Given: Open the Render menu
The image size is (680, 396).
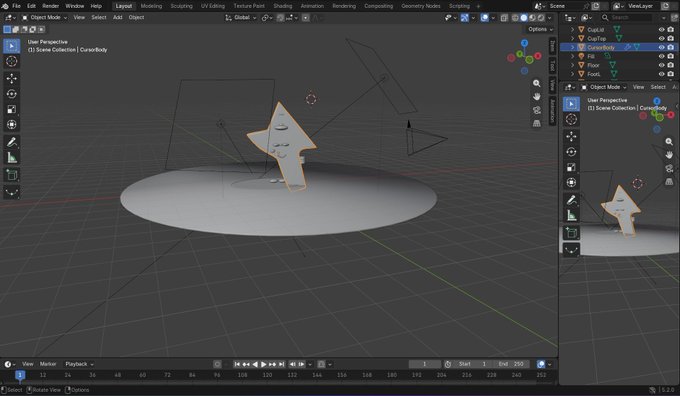Looking at the screenshot, I should [50, 6].
